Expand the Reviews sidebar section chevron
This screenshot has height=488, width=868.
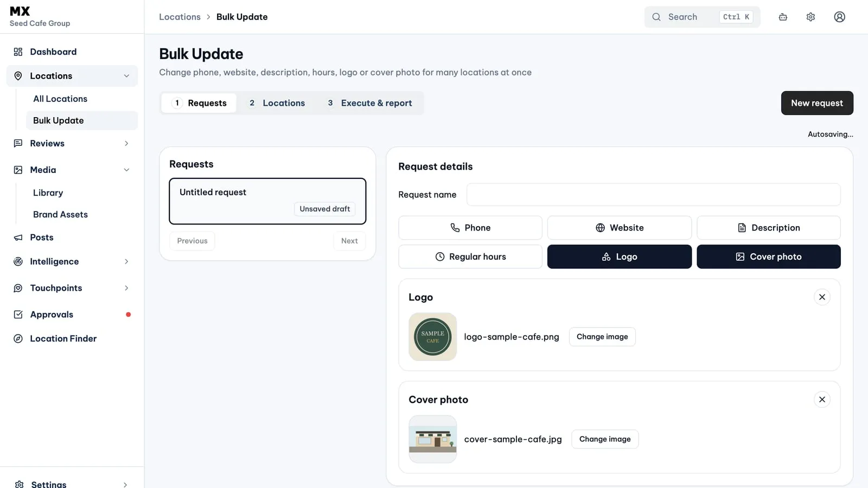point(126,143)
